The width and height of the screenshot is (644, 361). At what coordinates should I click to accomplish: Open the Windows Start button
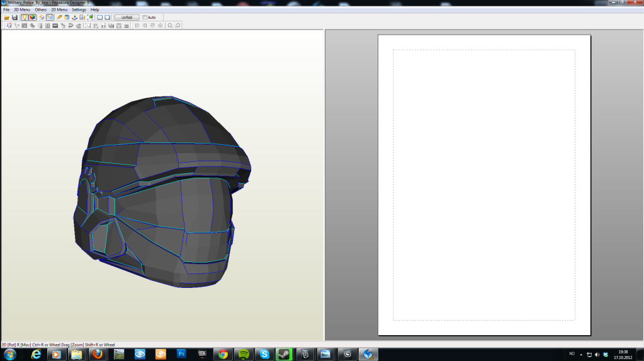point(10,354)
